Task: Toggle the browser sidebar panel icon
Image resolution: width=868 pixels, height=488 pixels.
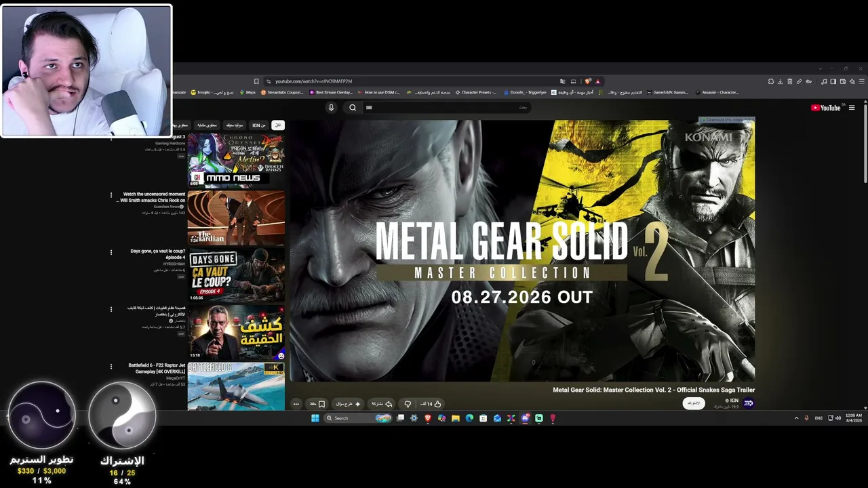Action: coord(833,81)
